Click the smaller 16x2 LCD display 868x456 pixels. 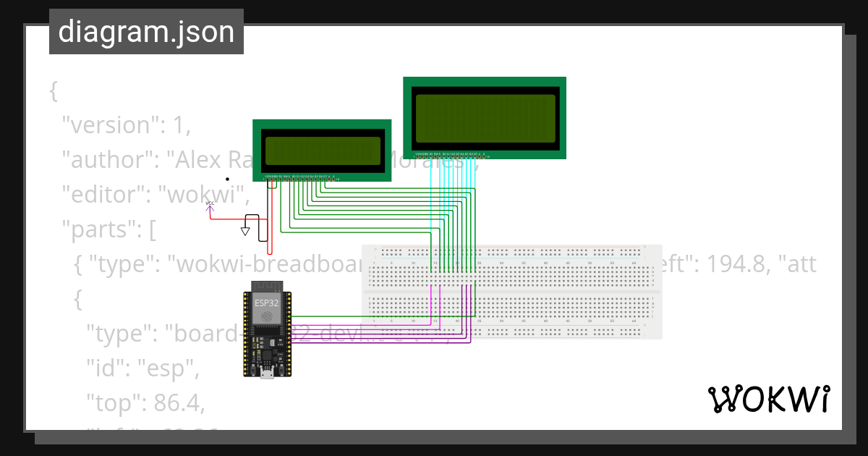pos(323,150)
